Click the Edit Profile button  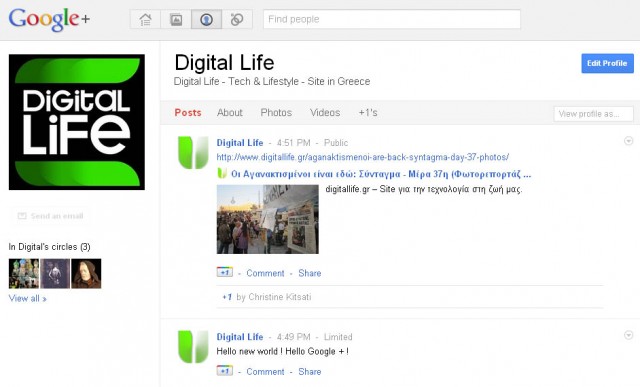(607, 63)
